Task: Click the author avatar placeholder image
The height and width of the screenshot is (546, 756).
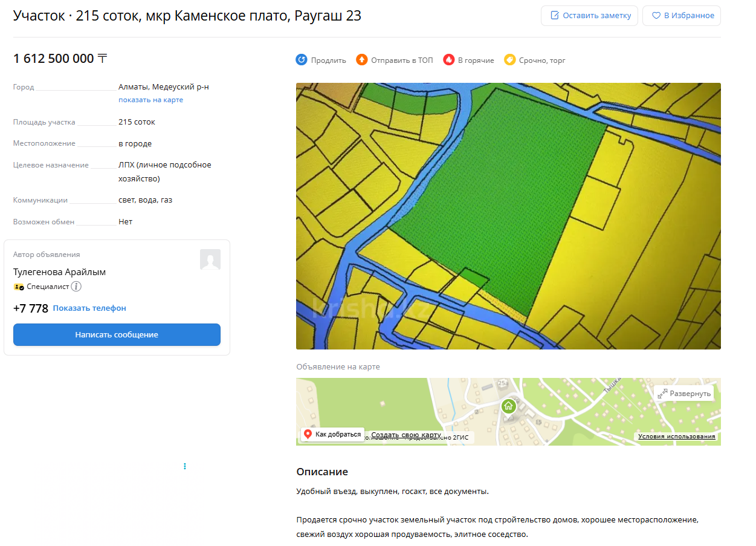Action: [x=210, y=260]
